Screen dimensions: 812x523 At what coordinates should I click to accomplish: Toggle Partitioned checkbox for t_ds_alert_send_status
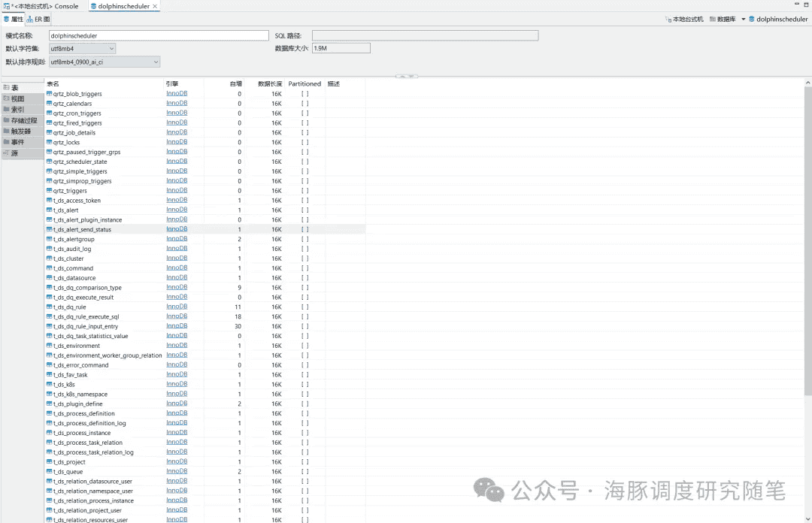(x=305, y=229)
